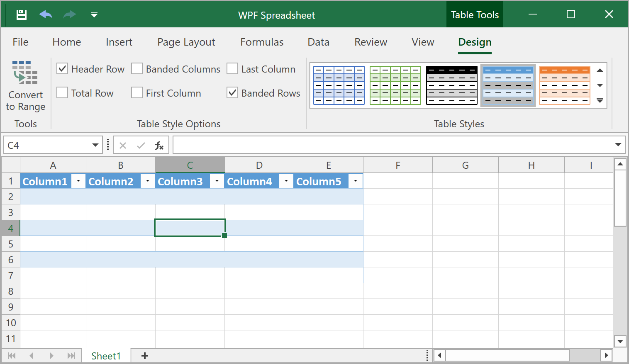Open the File menu

point(20,42)
